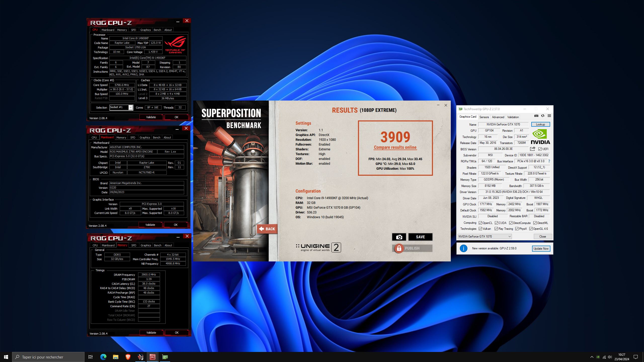This screenshot has height=362, width=644.
Task: Click the UNIGINE 2 logo
Action: [318, 247]
